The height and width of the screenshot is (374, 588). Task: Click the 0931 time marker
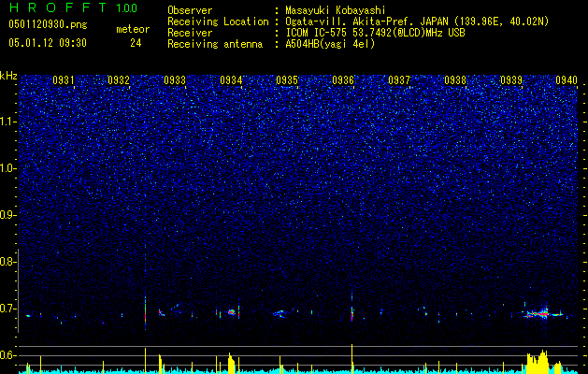(63, 80)
